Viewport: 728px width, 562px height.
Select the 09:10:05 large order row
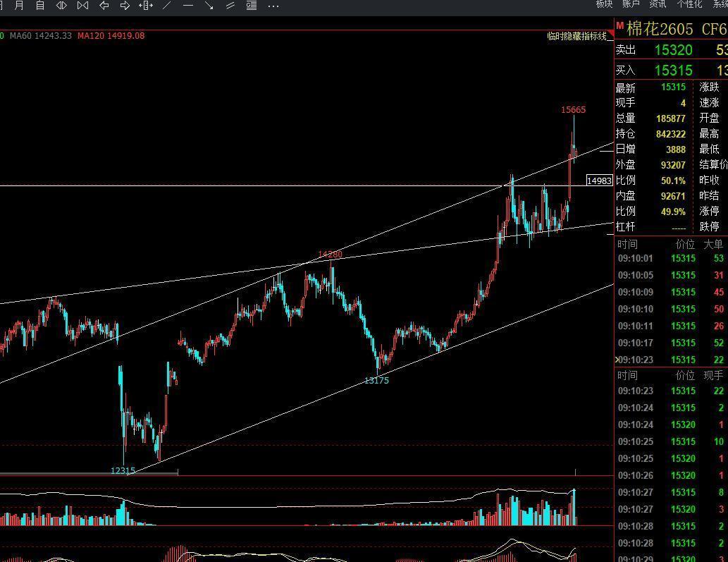coord(671,276)
